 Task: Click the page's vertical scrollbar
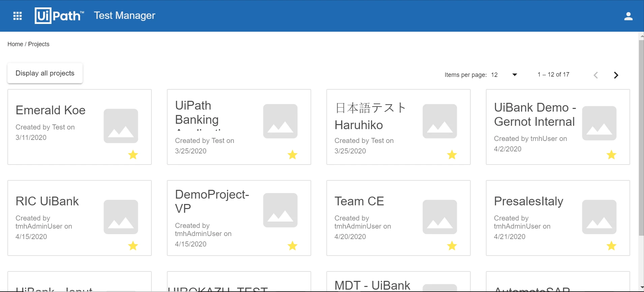pos(641,138)
